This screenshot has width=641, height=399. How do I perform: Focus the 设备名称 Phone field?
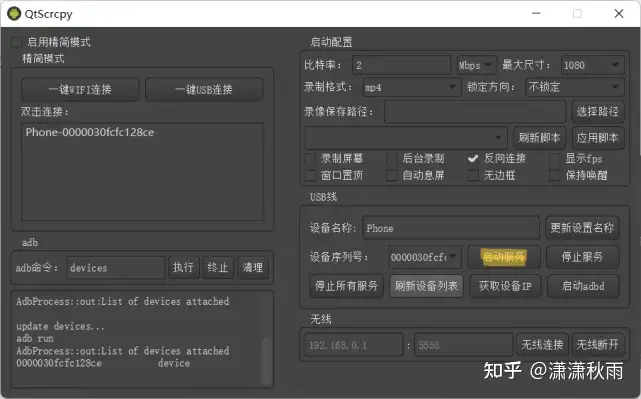[x=451, y=228]
